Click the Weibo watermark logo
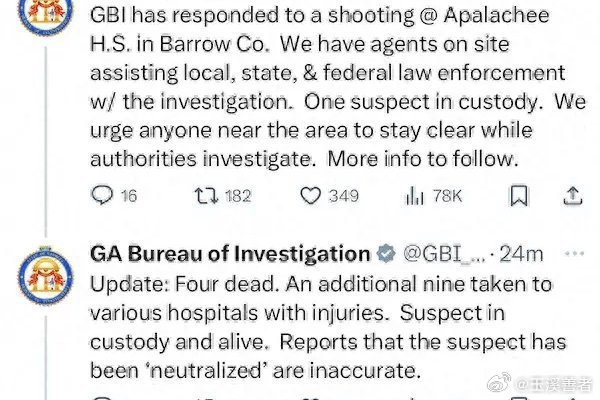600x400 pixels. point(499,382)
